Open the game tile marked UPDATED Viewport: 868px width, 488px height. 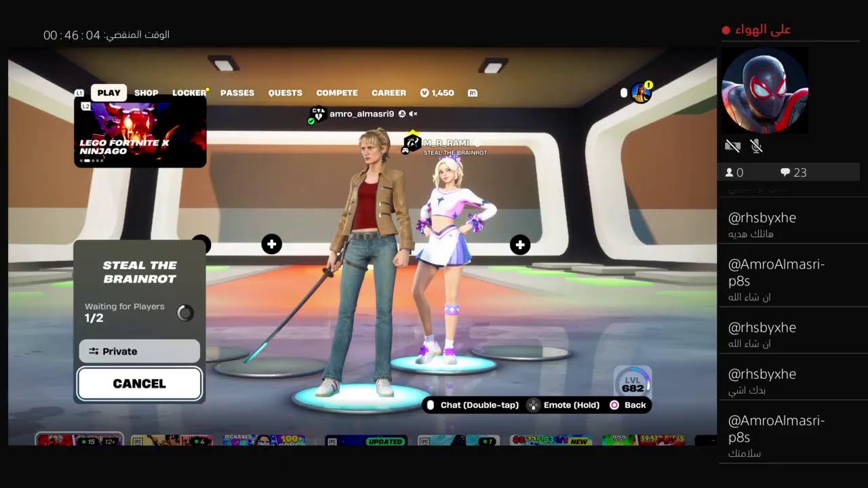point(366,440)
